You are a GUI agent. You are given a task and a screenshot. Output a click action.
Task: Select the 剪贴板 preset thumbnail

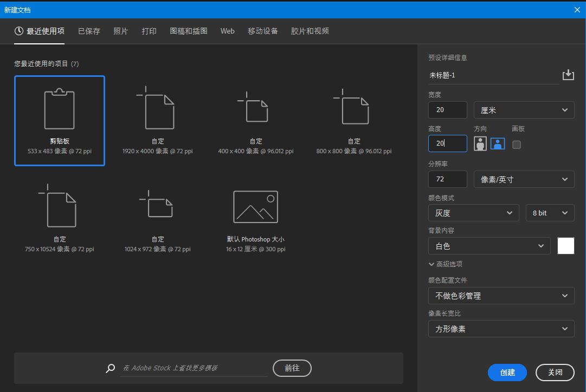[60, 114]
